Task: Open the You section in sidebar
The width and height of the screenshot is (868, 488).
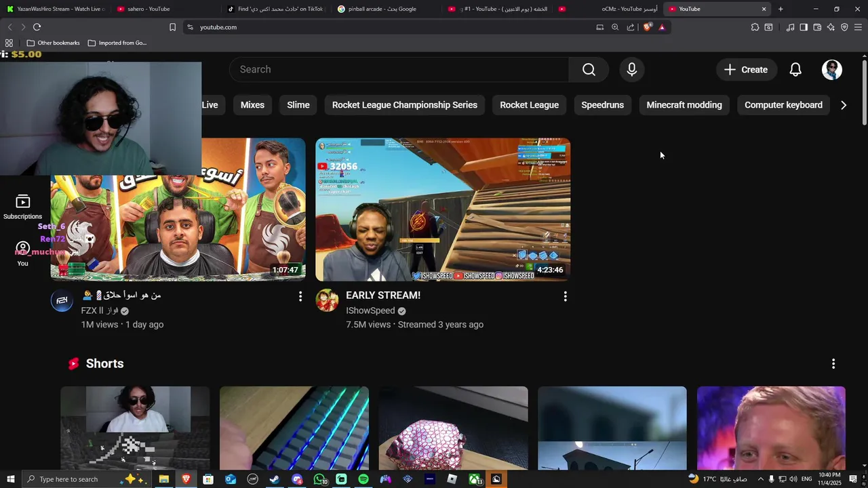Action: point(22,253)
